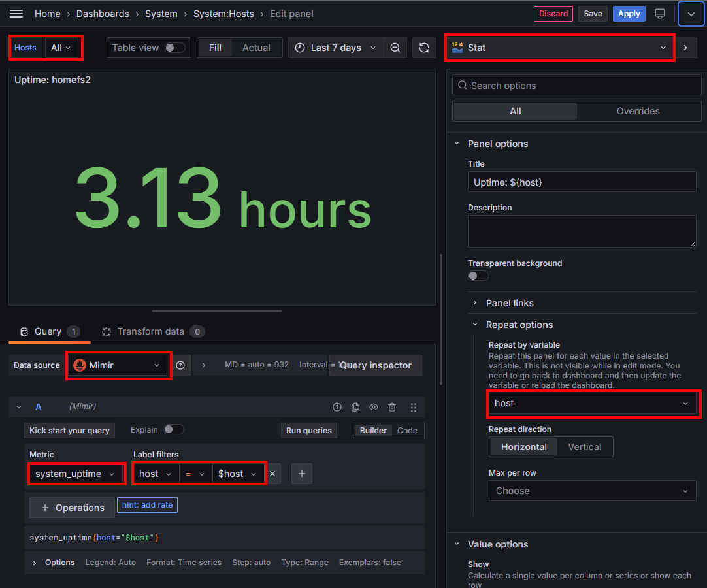Click Kick start your query button

[69, 430]
